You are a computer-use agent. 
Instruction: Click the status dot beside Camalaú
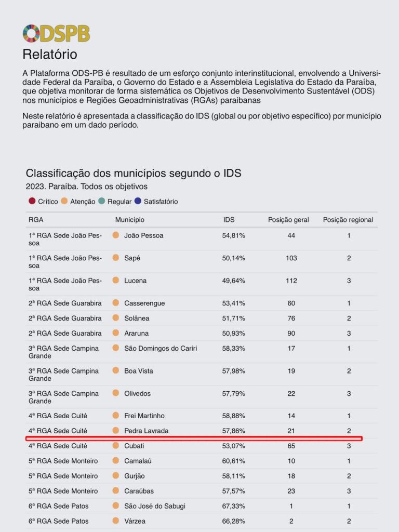tap(116, 460)
